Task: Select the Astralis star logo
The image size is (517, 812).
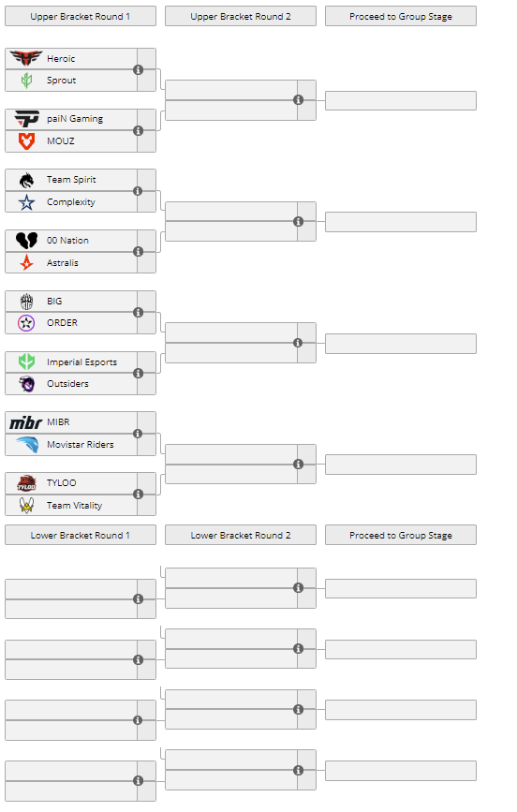Action: coord(26,262)
